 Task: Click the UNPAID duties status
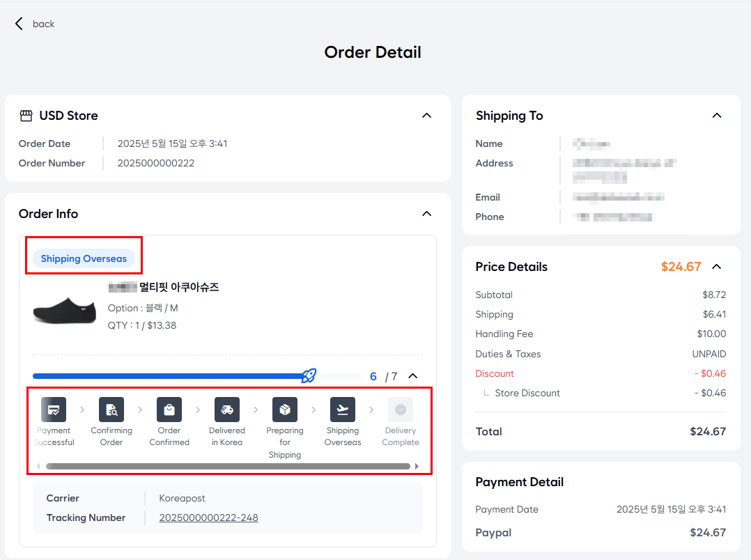click(x=709, y=354)
